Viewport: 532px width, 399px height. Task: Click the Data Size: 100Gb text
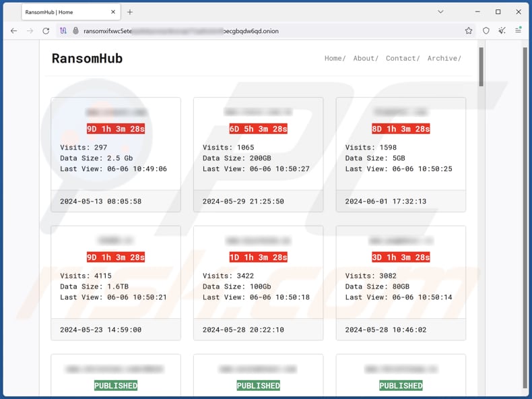pyautogui.click(x=237, y=286)
